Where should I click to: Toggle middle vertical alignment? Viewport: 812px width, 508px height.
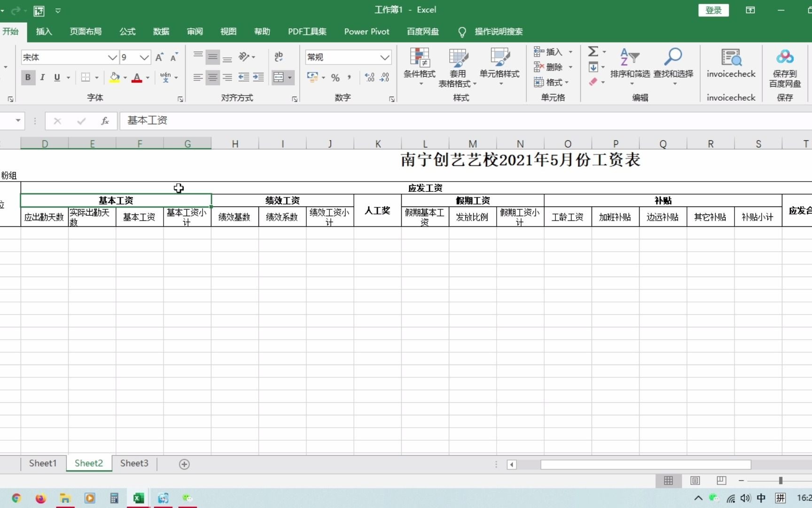[212, 57]
